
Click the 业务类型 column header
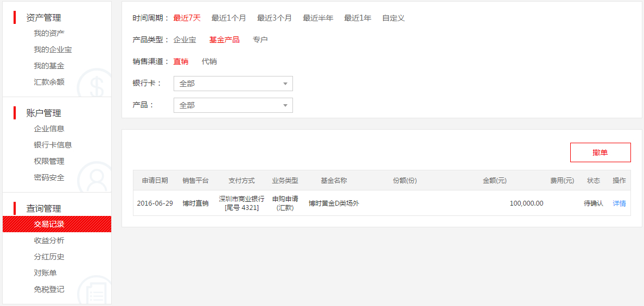tap(285, 180)
